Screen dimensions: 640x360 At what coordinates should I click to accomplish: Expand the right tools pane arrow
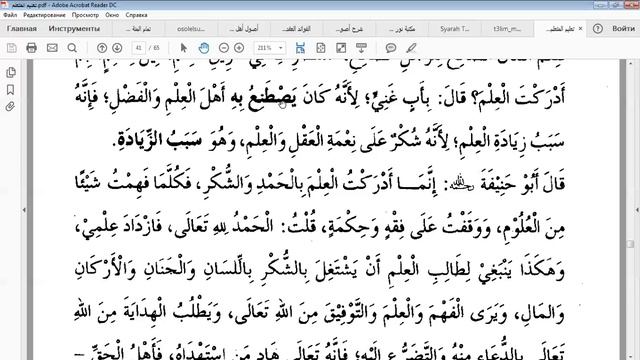click(637, 210)
